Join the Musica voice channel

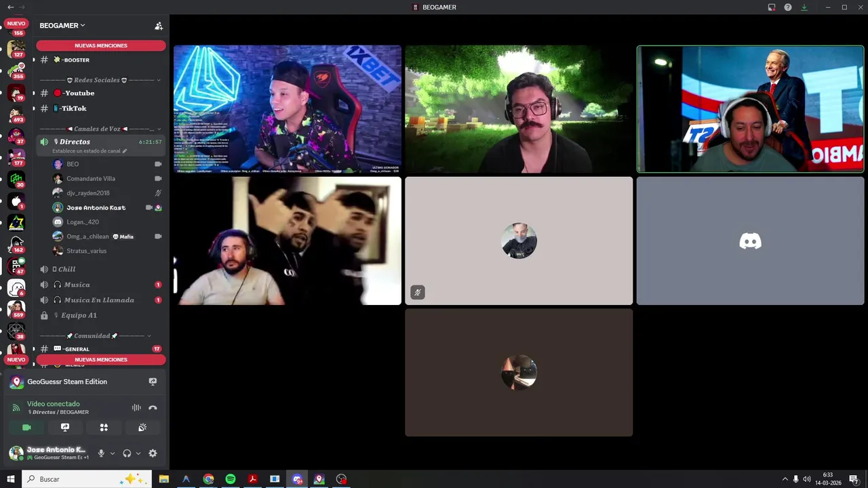pos(100,285)
